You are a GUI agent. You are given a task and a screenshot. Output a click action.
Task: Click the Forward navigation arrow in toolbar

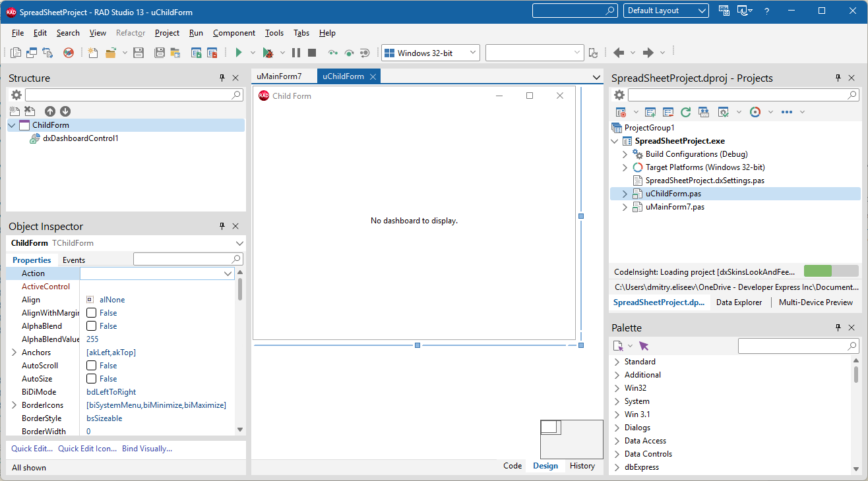(648, 53)
